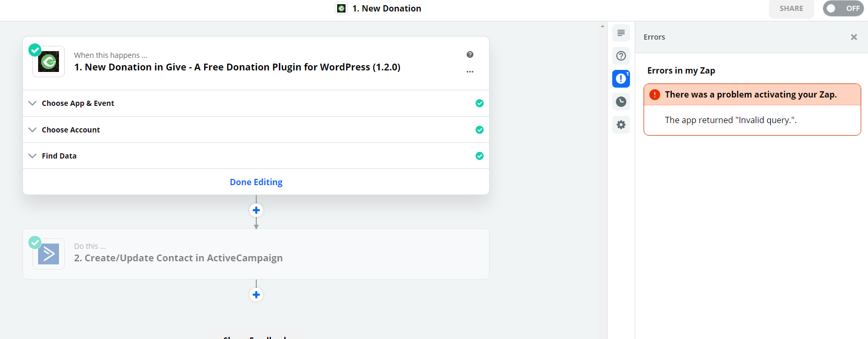Click the Give app logo on step 1
Image resolution: width=868 pixels, height=339 pixels.
pyautogui.click(x=49, y=62)
